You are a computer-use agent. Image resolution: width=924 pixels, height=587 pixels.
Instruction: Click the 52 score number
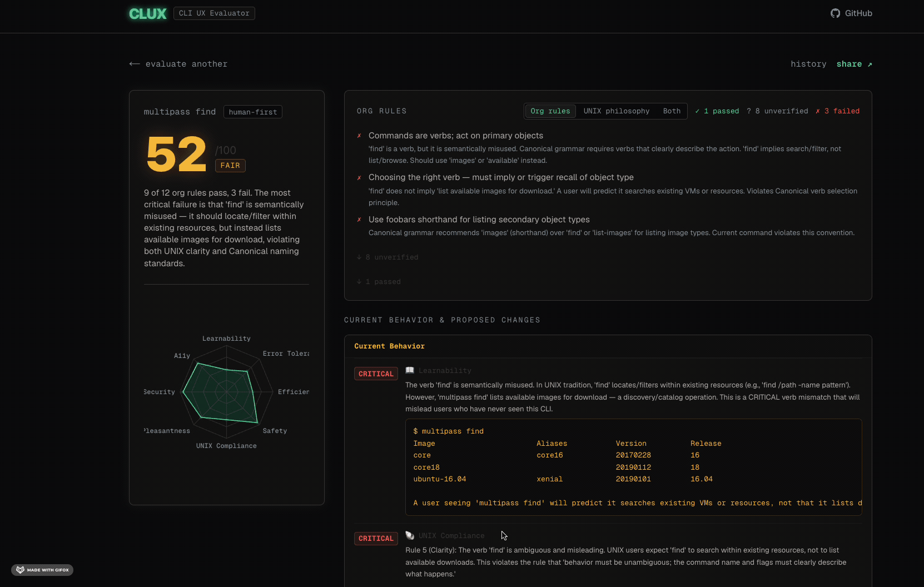pyautogui.click(x=177, y=154)
